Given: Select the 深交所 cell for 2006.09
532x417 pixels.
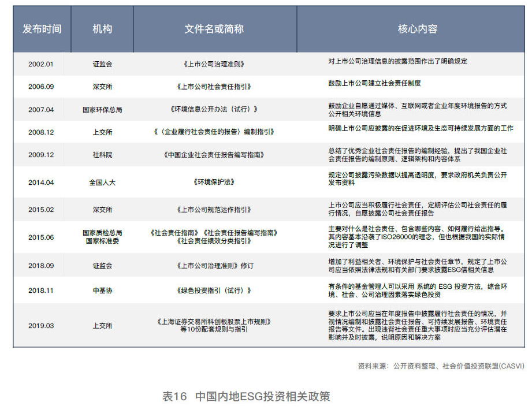Looking at the screenshot, I should 101,87.
